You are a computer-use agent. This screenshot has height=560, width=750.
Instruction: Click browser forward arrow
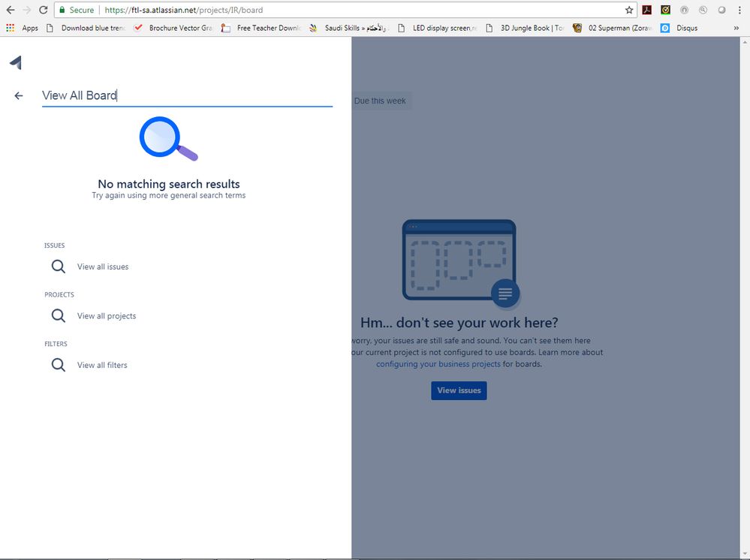point(27,10)
